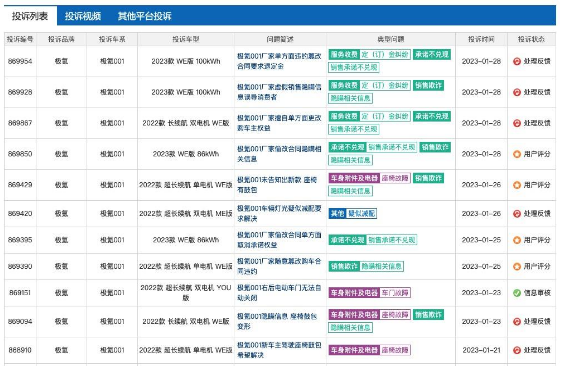This screenshot has width=566, height=366.
Task: Switch to the 投诉视频 tab
Action: click(x=83, y=16)
